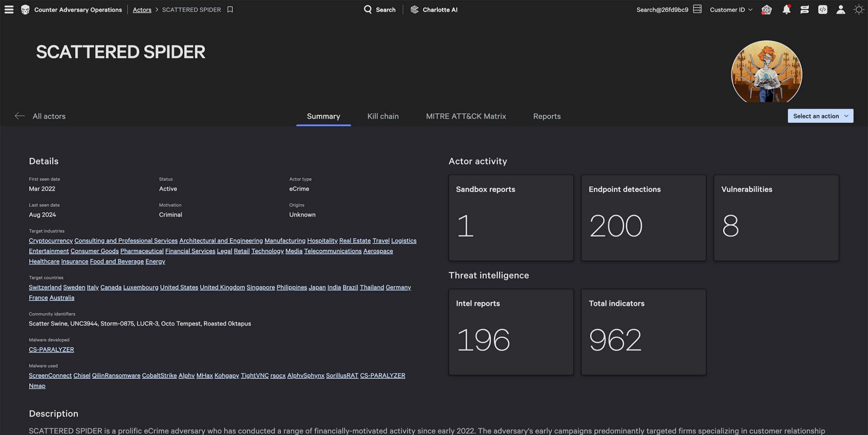Click the ScreenConnect malware link
Image resolution: width=868 pixels, height=435 pixels.
[50, 376]
